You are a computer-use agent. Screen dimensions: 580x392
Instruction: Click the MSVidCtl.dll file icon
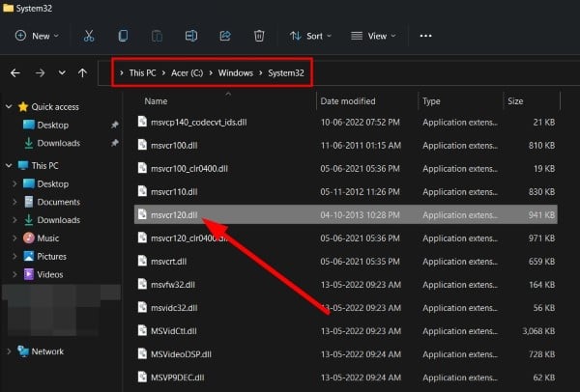coord(142,330)
